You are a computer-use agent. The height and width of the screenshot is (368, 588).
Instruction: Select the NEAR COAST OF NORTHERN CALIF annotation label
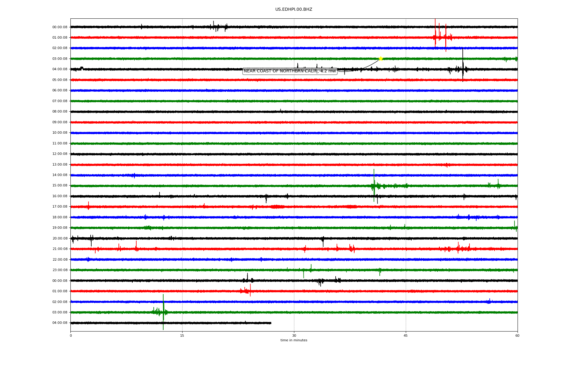click(290, 71)
